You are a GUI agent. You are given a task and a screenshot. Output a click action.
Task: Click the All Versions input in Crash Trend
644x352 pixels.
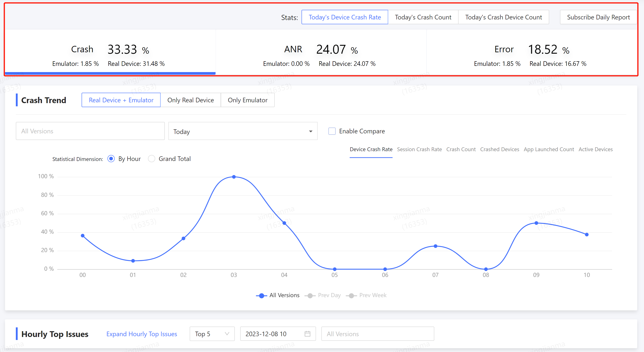coord(90,131)
